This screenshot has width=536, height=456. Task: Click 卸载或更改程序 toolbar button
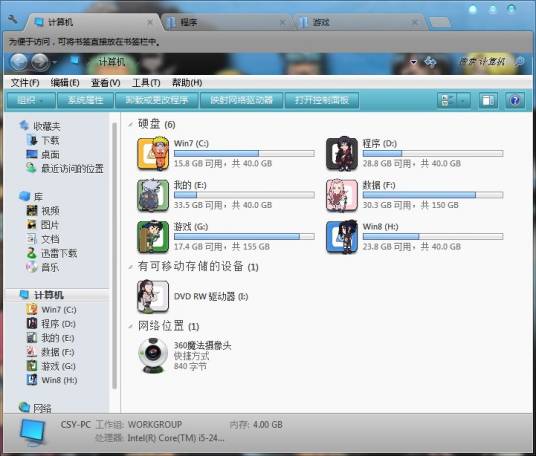(157, 100)
